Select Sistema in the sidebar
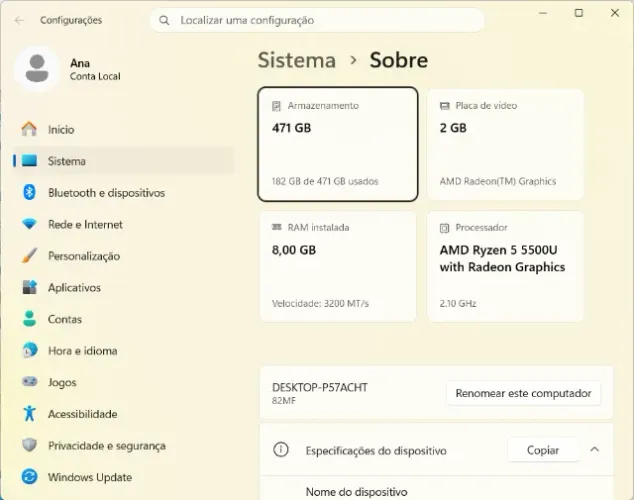This screenshot has width=634, height=500. click(x=123, y=161)
